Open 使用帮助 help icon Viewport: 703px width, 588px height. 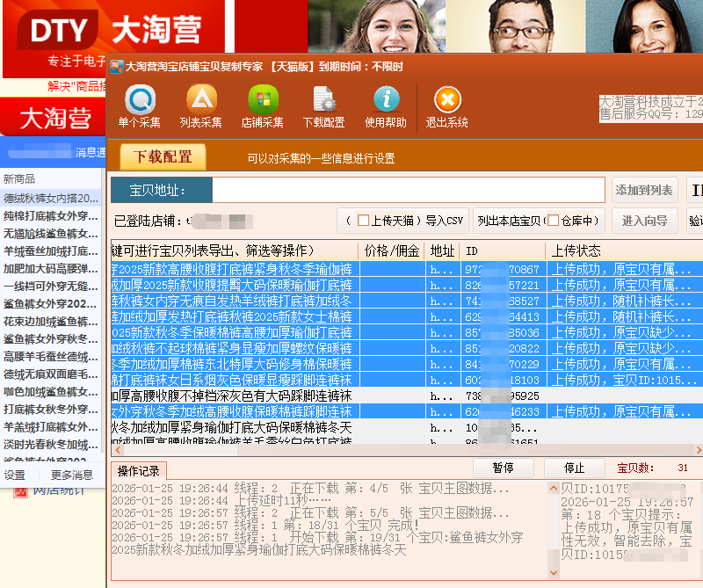[386, 105]
